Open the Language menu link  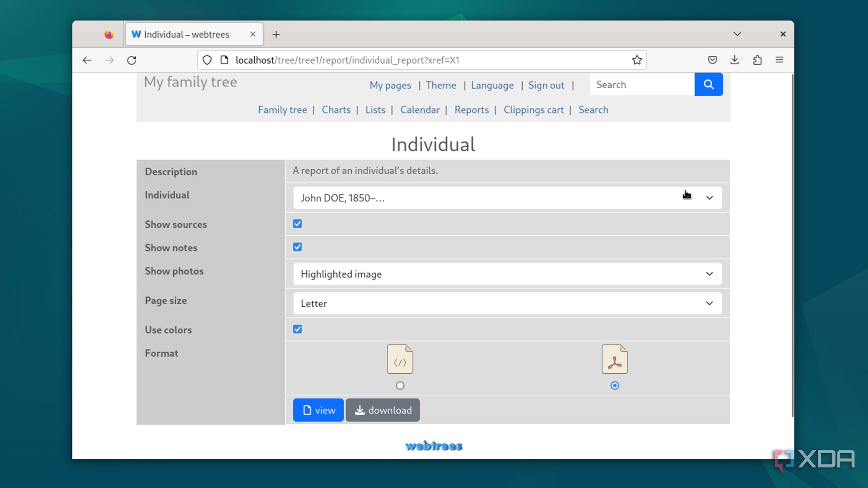[492, 85]
